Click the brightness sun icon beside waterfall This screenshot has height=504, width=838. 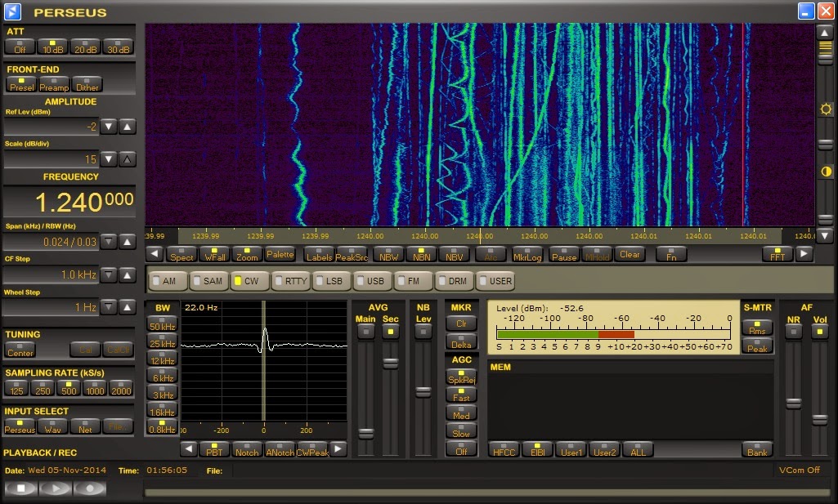826,109
